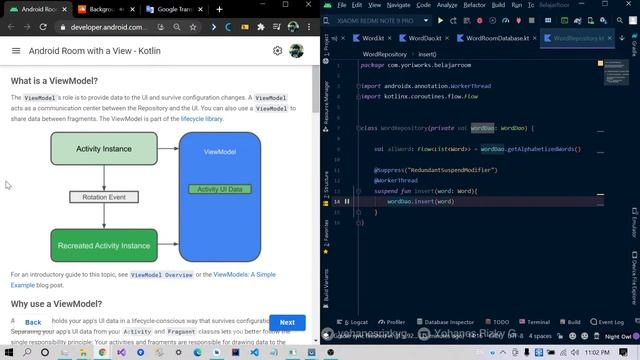The height and width of the screenshot is (360, 640).
Task: Click the codelab account avatar
Action: point(296,51)
